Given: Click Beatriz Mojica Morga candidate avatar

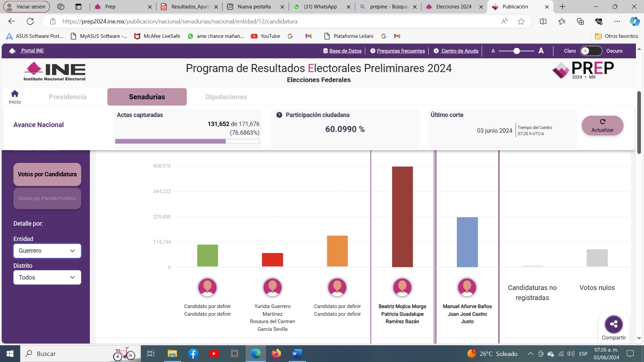Looking at the screenshot, I should (x=402, y=288).
